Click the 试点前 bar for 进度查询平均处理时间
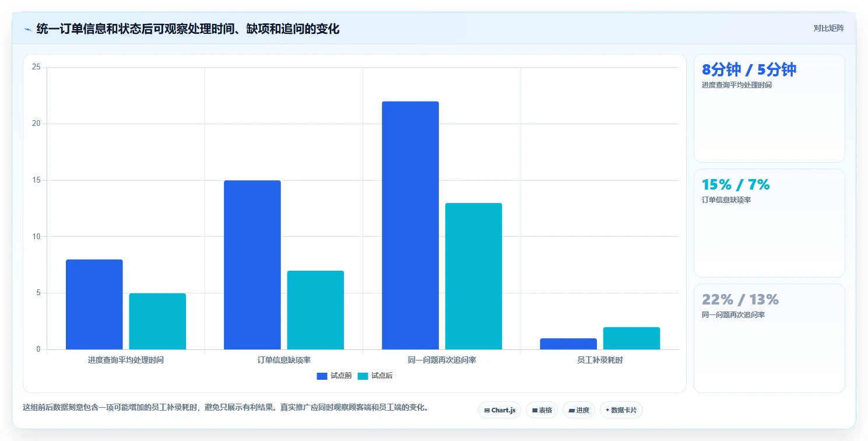 pos(94,304)
